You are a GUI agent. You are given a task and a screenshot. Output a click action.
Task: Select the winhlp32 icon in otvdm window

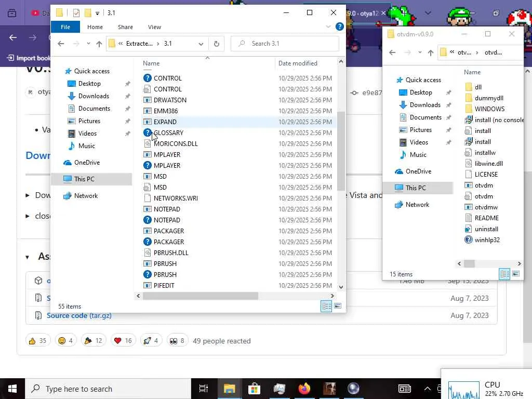pyautogui.click(x=469, y=240)
